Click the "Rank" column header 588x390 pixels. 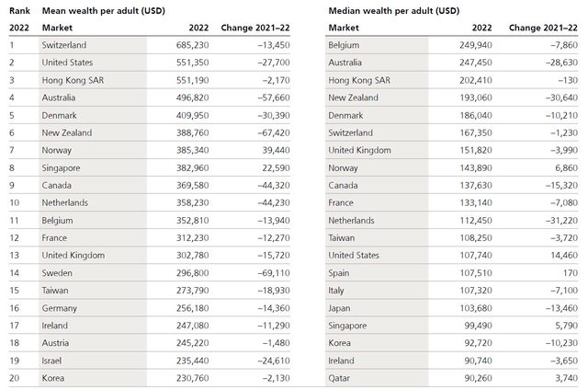point(18,11)
